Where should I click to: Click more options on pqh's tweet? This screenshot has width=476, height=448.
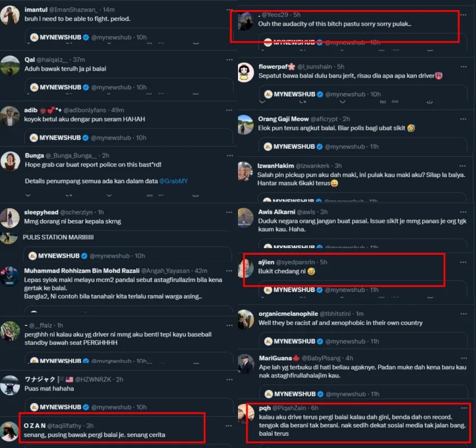pos(464,408)
